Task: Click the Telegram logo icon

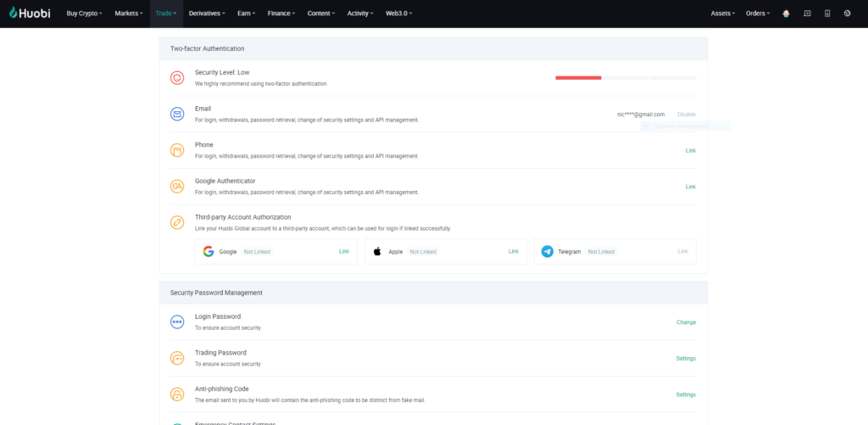Action: pyautogui.click(x=548, y=252)
